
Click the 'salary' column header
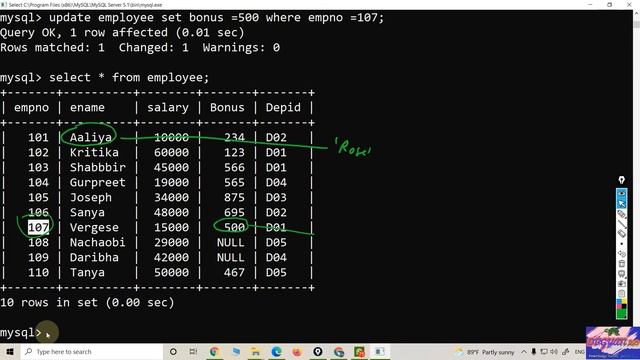(x=168, y=108)
